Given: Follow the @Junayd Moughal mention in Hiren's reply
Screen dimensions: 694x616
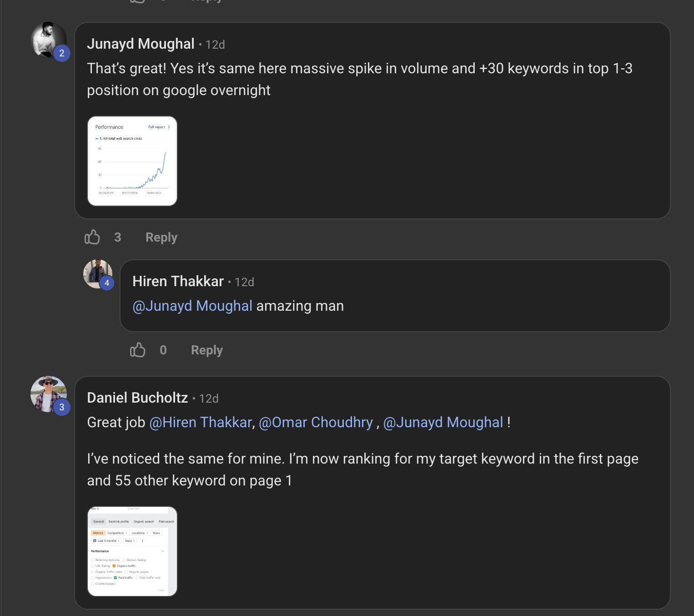Looking at the screenshot, I should coord(192,306).
